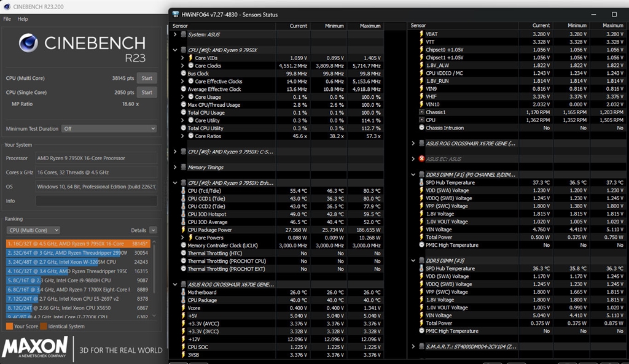Start the CPU (Single Core) benchmark
This screenshot has height=364, width=629.
click(147, 92)
